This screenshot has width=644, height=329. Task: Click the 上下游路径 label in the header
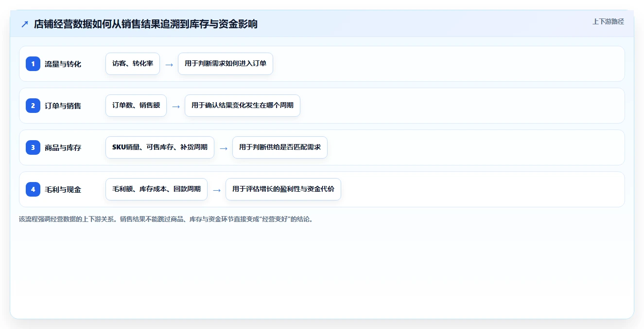click(608, 22)
